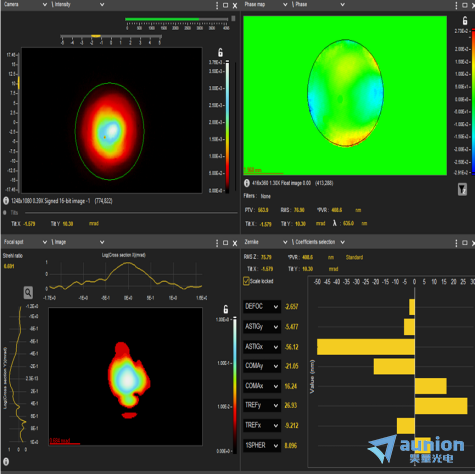476x474 pixels.
Task: Change the COMAx coefficient dropdown
Action: tap(262, 386)
